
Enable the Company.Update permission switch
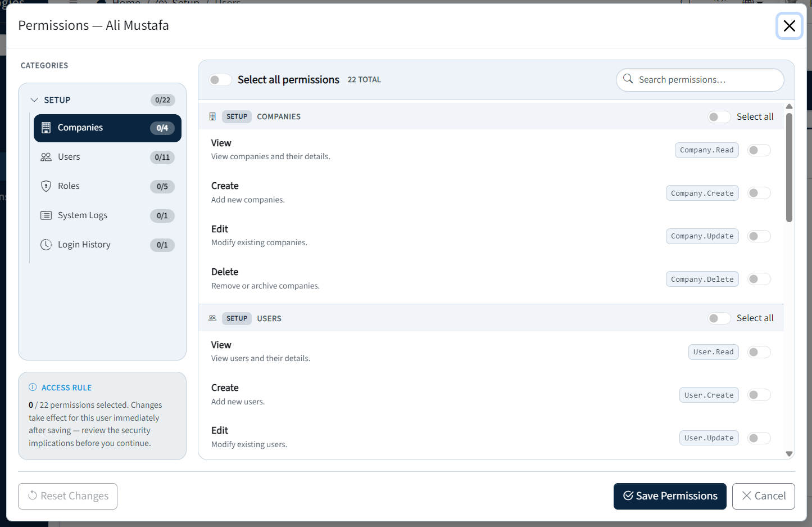(x=759, y=236)
